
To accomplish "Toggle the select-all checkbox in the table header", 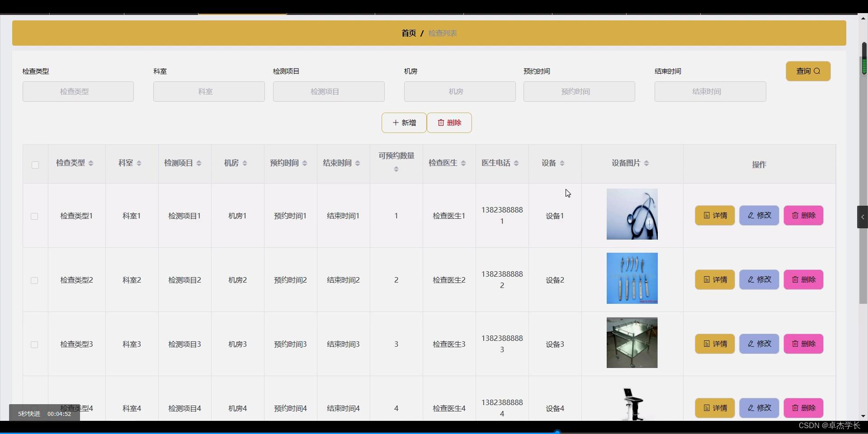I will click(x=35, y=165).
